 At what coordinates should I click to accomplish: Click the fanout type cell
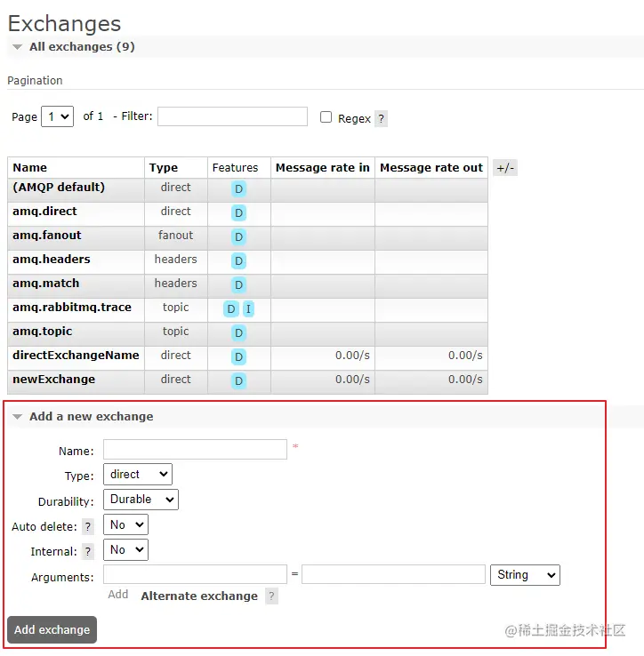point(175,236)
